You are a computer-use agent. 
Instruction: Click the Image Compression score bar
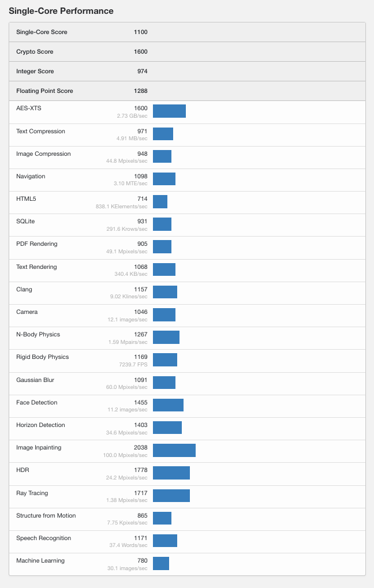coord(162,156)
